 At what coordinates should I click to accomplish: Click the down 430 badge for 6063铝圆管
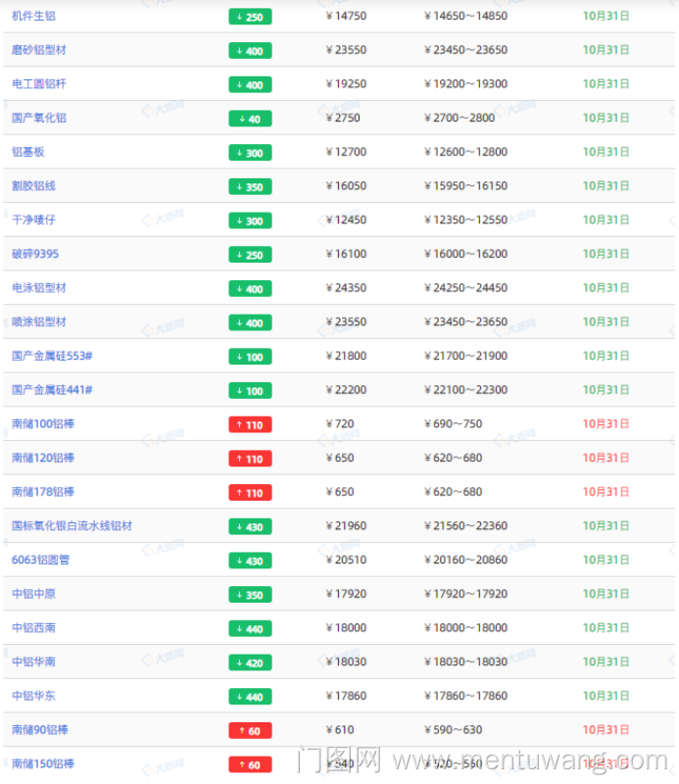[250, 561]
